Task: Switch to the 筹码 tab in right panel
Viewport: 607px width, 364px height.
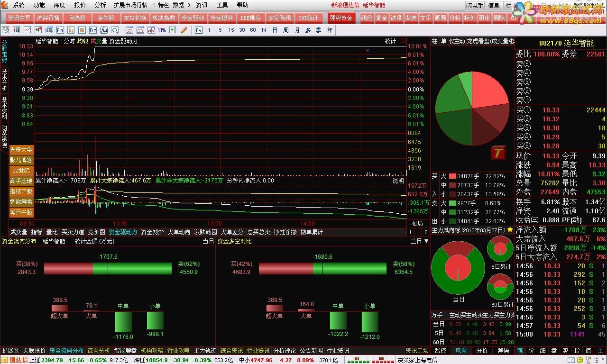Action: [x=503, y=351]
